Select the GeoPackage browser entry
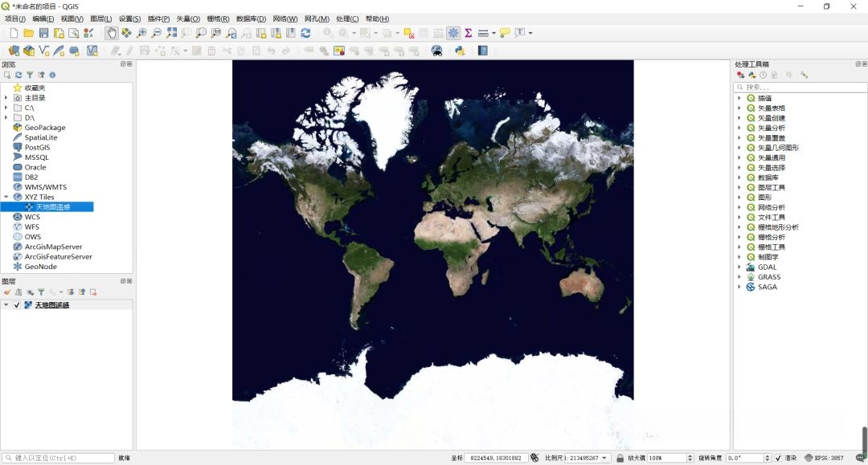 45,127
